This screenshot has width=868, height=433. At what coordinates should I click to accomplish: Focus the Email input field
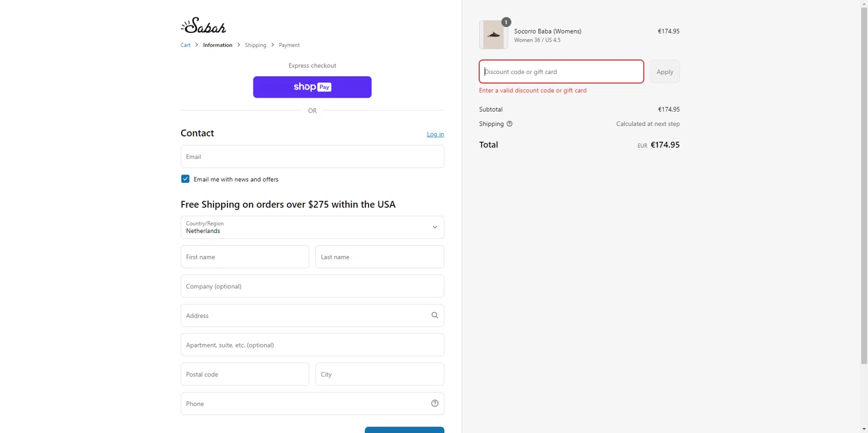tap(312, 157)
